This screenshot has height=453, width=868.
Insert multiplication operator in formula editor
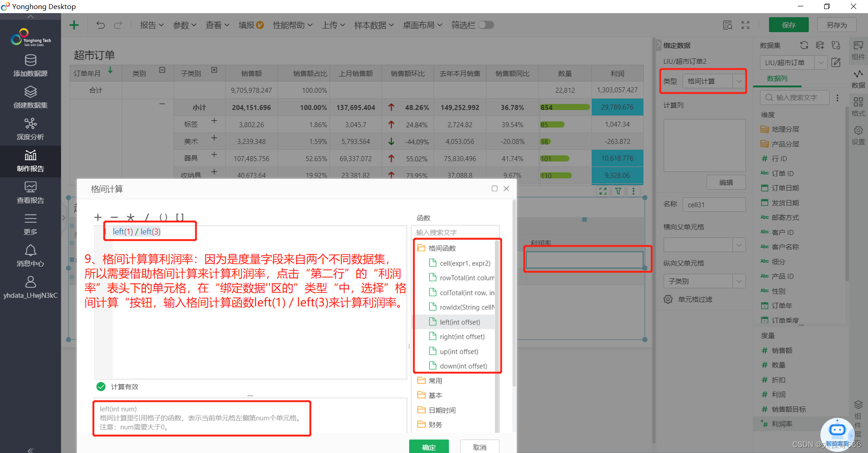click(131, 218)
